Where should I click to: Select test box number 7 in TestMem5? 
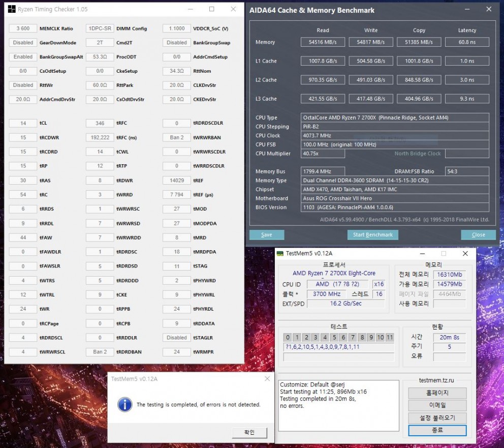click(353, 337)
